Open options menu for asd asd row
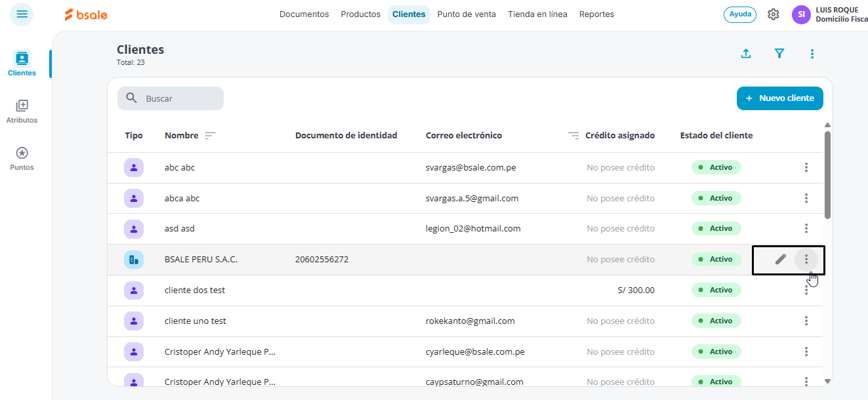Image resolution: width=868 pixels, height=400 pixels. (x=806, y=228)
